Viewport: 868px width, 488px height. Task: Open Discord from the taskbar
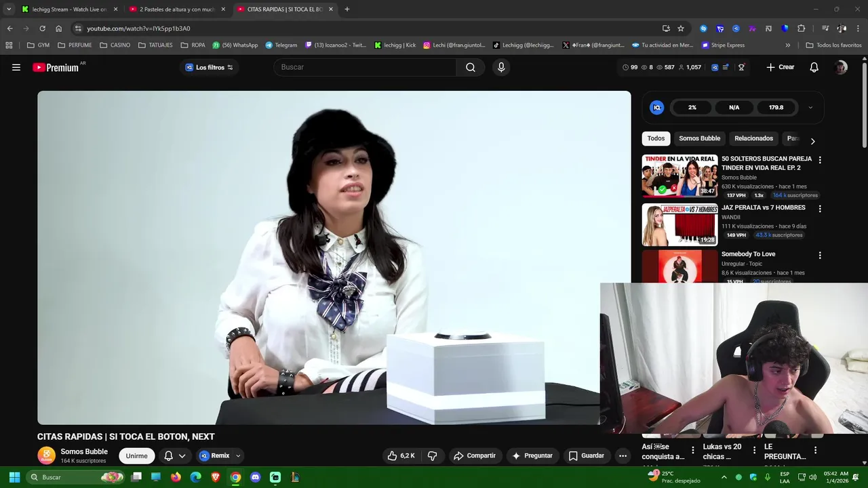255,477
